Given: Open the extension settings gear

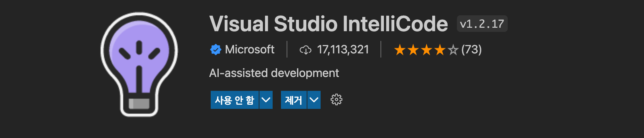Looking at the screenshot, I should click(336, 100).
